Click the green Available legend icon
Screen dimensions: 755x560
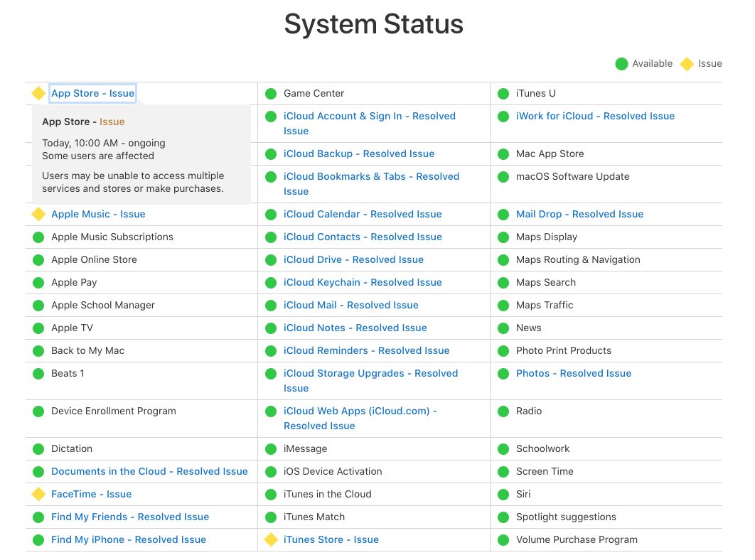coord(621,63)
